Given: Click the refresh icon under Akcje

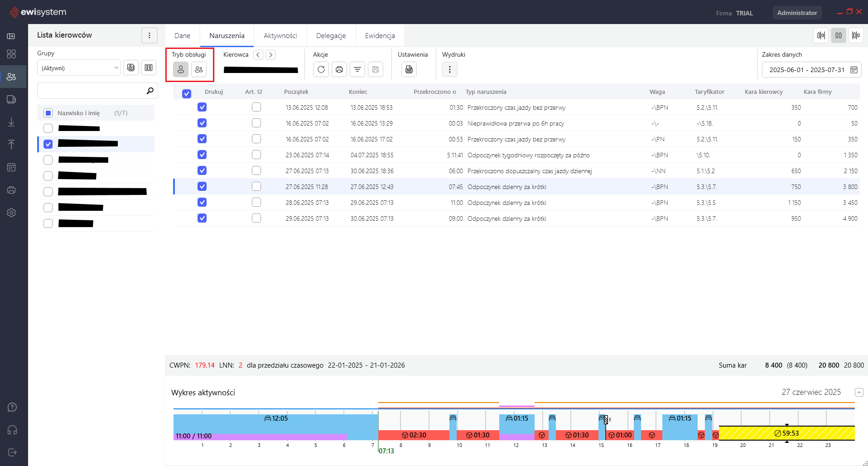Looking at the screenshot, I should [x=321, y=69].
